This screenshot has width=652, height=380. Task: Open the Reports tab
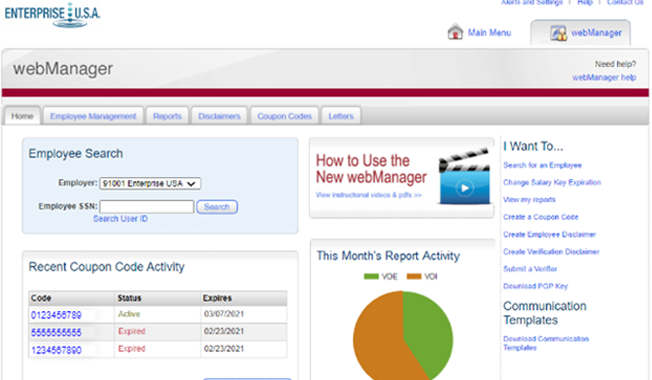pos(167,116)
